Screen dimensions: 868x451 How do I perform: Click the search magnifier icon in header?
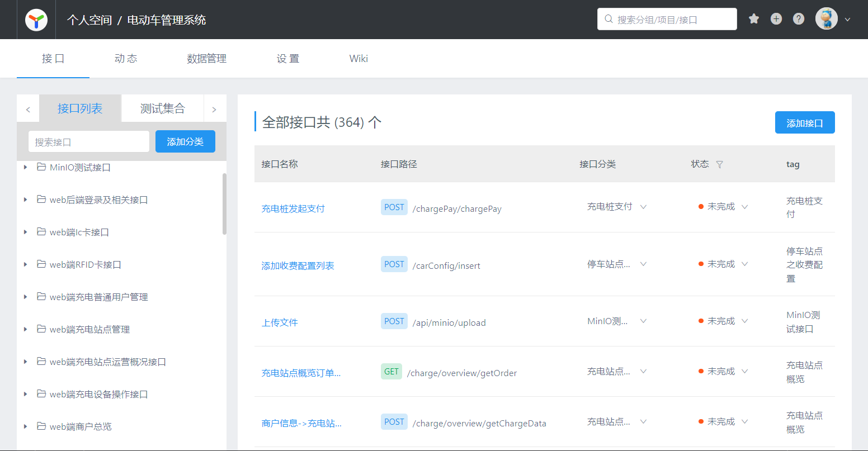pos(608,20)
